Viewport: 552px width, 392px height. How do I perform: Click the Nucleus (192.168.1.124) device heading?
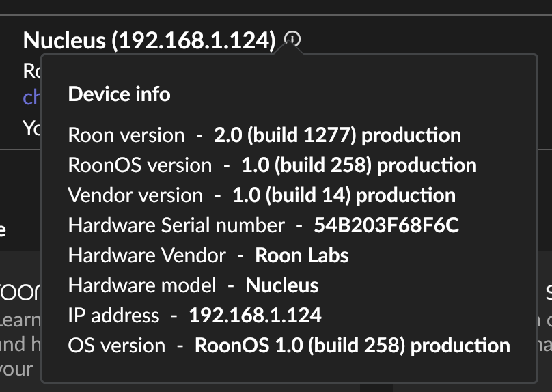pyautogui.click(x=149, y=41)
